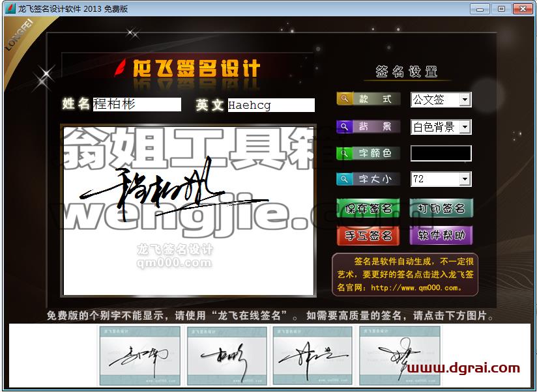537x392 pixels.
Task: Open the 公文签 style dropdown
Action: pos(465,100)
